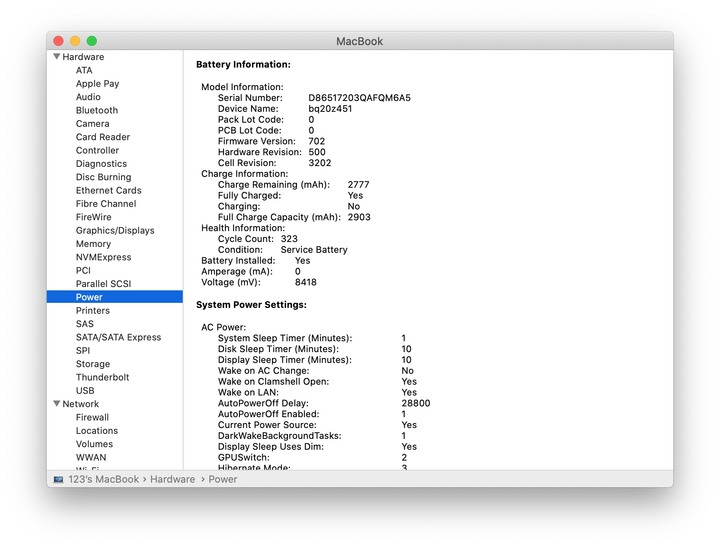Open SATA/SATA Express information

[x=118, y=337]
